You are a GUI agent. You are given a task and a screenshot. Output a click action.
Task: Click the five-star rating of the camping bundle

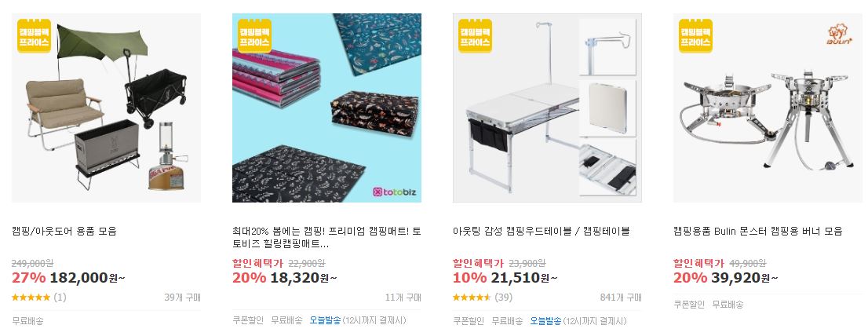[31, 298]
